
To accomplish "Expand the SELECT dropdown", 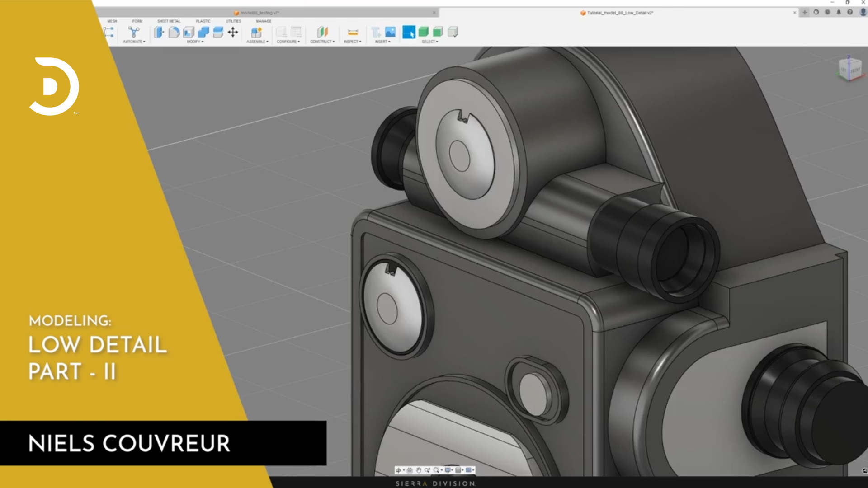I will 430,42.
